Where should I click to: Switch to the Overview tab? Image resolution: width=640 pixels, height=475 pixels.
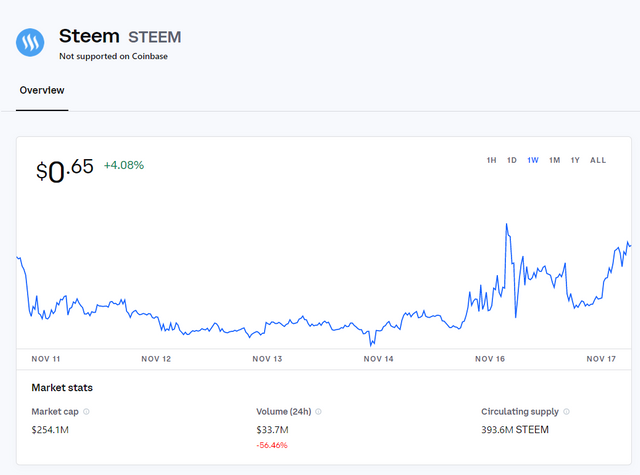[42, 90]
